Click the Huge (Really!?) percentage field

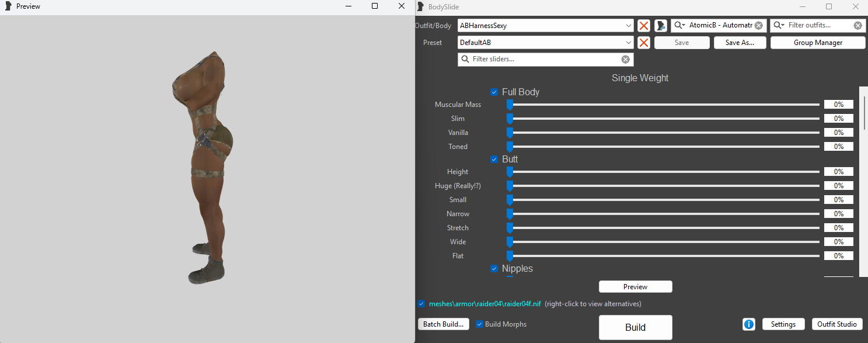click(x=839, y=186)
